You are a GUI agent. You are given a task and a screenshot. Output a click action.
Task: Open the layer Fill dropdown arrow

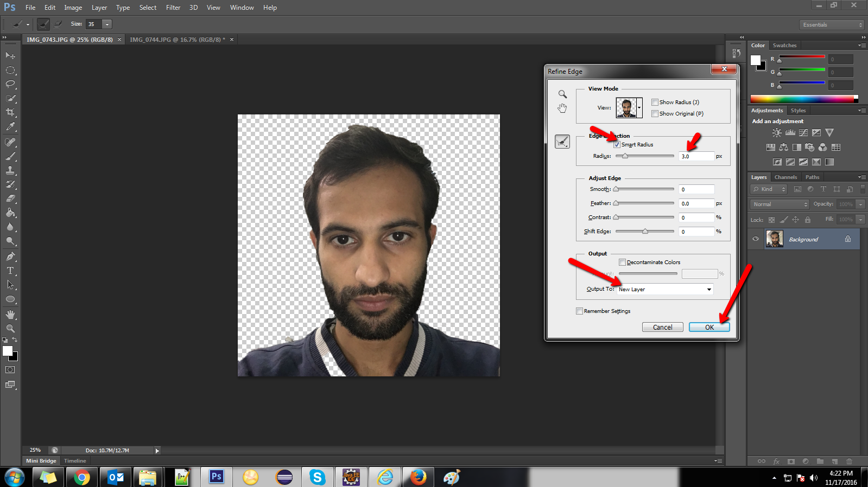pyautogui.click(x=860, y=219)
